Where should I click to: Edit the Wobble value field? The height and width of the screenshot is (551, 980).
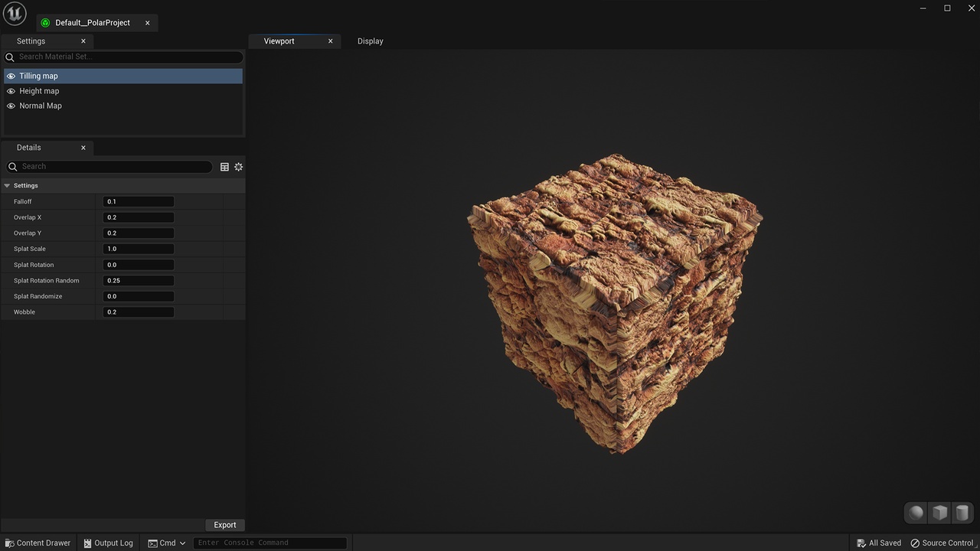pos(139,312)
